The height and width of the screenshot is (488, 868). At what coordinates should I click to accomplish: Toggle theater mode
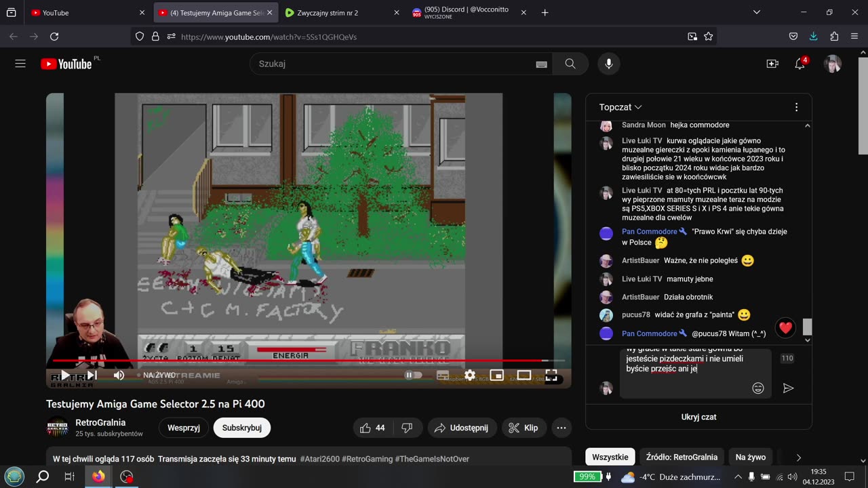(x=524, y=375)
